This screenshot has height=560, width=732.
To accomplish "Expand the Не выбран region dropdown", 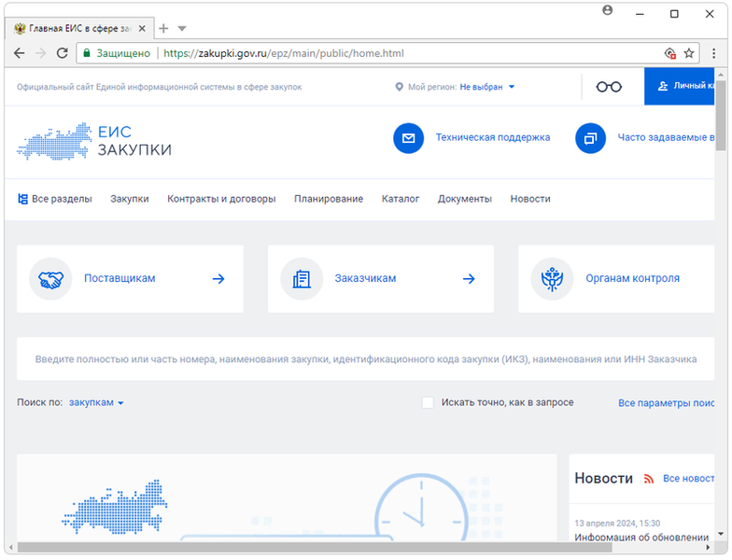I will pos(487,87).
